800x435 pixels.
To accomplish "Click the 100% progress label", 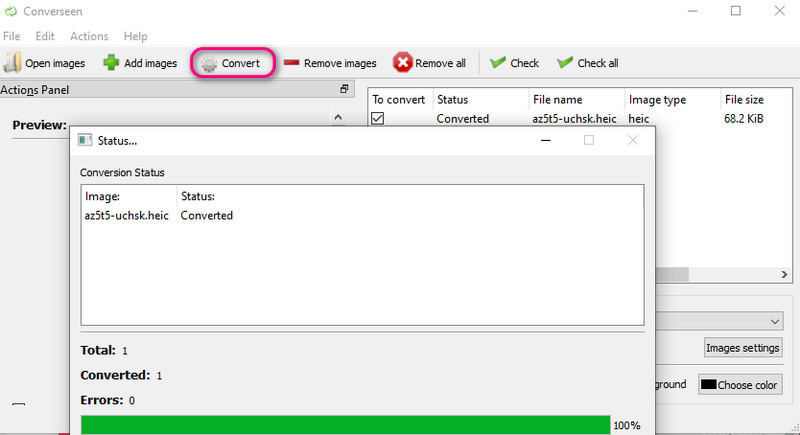I will 627,425.
